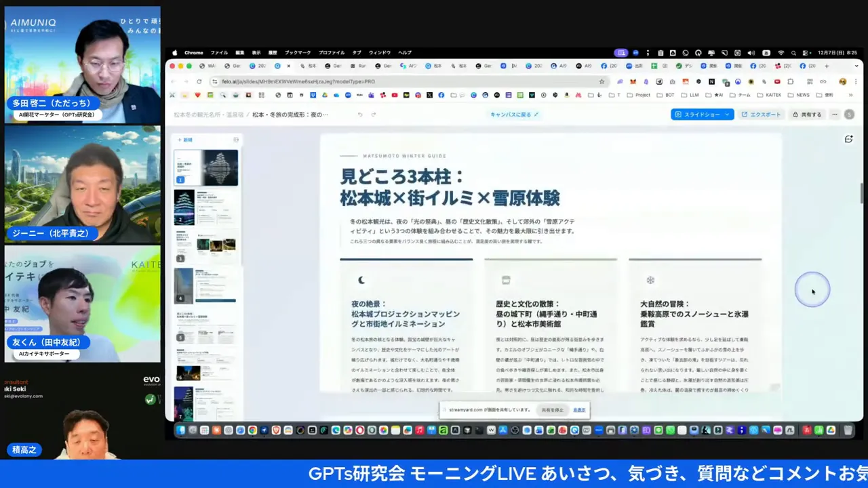
Task: Open Spotlight search in the menu bar
Action: tap(792, 52)
